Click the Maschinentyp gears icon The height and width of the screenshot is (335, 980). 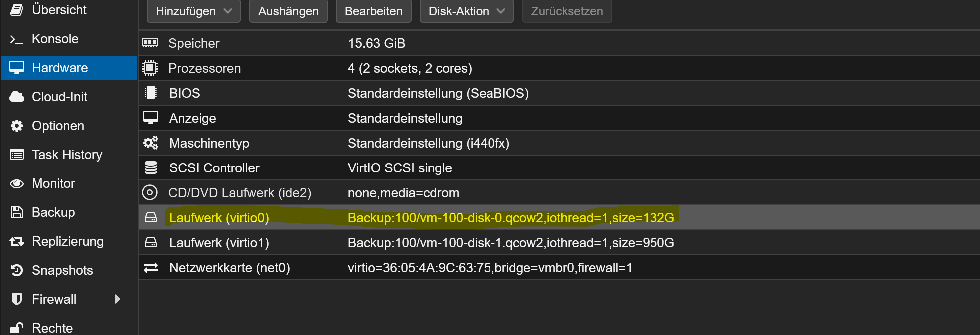click(150, 143)
